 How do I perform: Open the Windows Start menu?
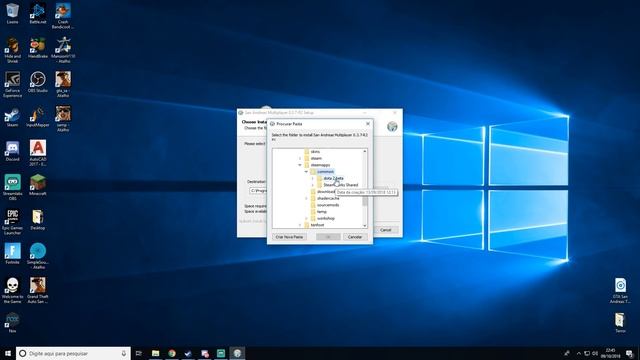pyautogui.click(x=7, y=353)
